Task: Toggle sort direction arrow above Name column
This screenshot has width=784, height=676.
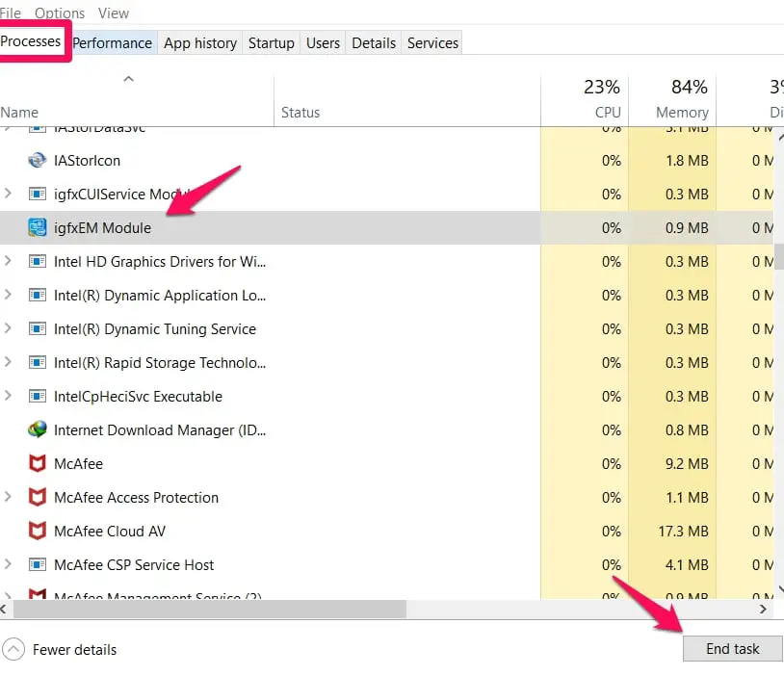Action: click(128, 79)
